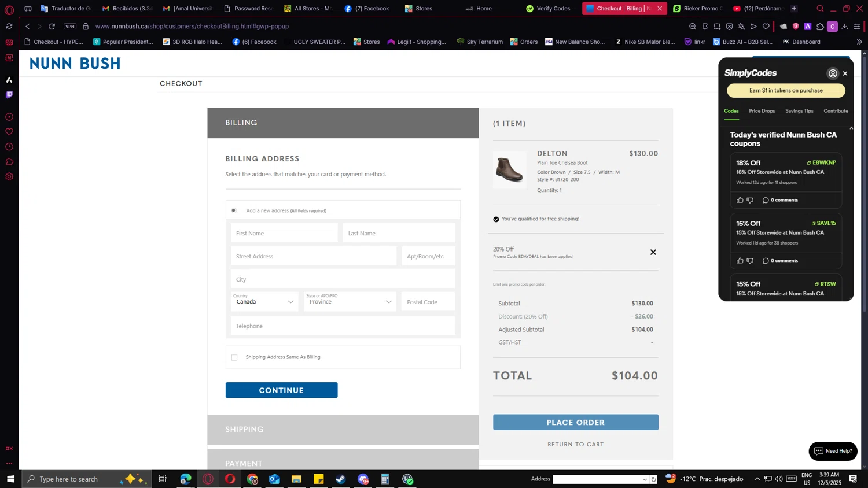
Task: Switch to Contribute tab
Action: click(836, 111)
